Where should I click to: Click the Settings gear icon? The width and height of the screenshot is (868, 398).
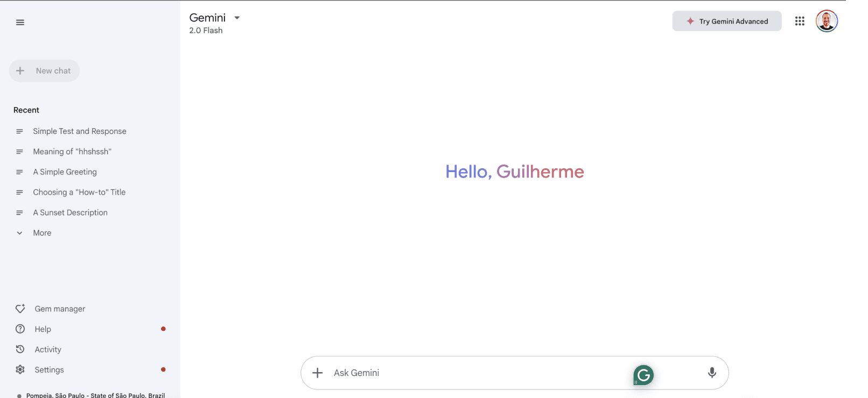[x=20, y=369]
